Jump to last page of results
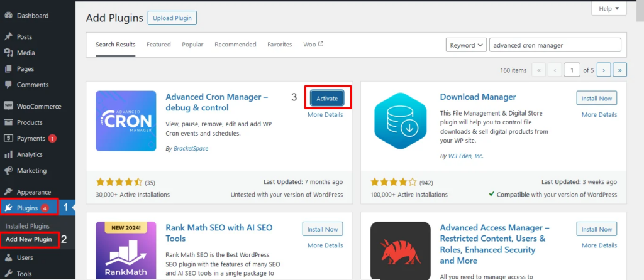644x280 pixels. [x=619, y=70]
